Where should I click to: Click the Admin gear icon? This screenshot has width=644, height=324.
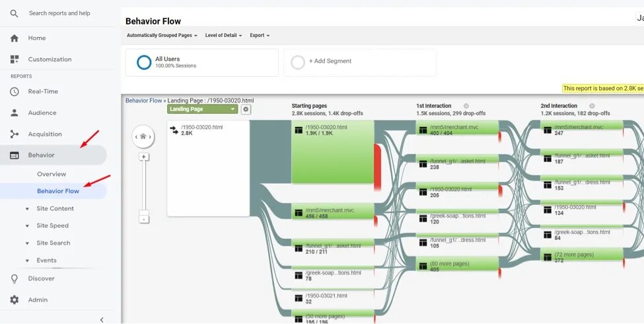[14, 300]
